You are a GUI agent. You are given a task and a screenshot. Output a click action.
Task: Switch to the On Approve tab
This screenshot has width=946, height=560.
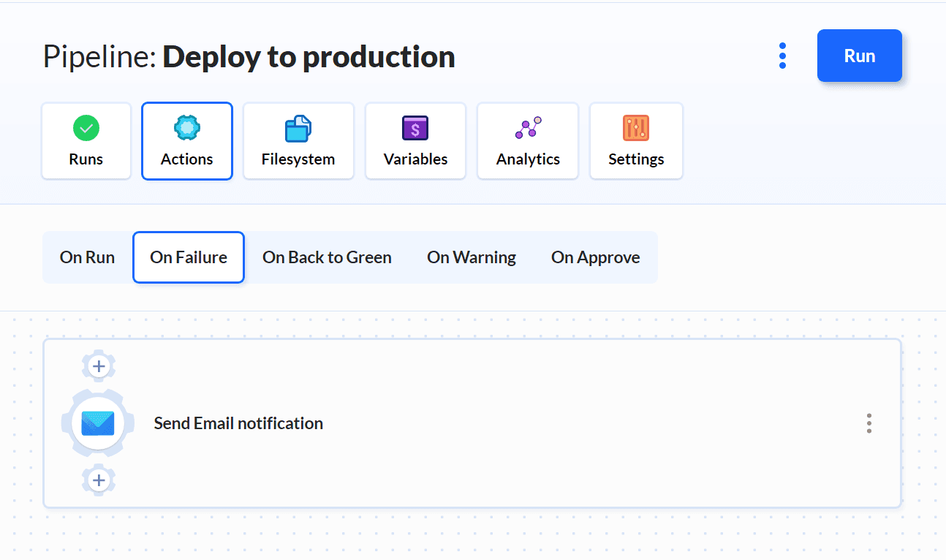[x=595, y=257]
